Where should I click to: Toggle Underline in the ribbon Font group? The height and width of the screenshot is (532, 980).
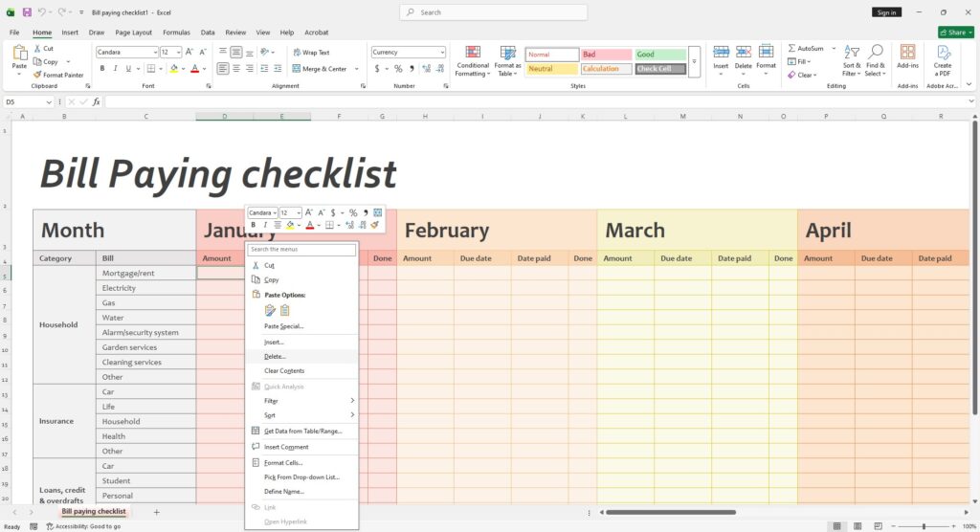coord(129,68)
